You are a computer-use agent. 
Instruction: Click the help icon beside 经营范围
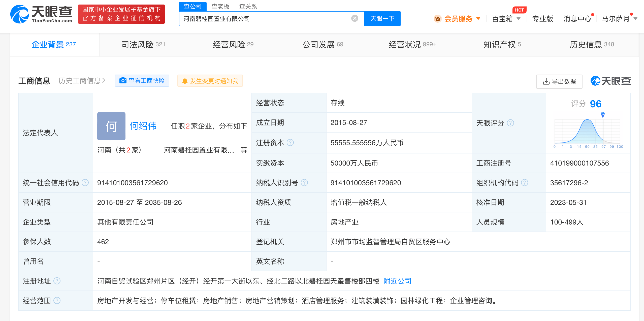click(x=57, y=301)
